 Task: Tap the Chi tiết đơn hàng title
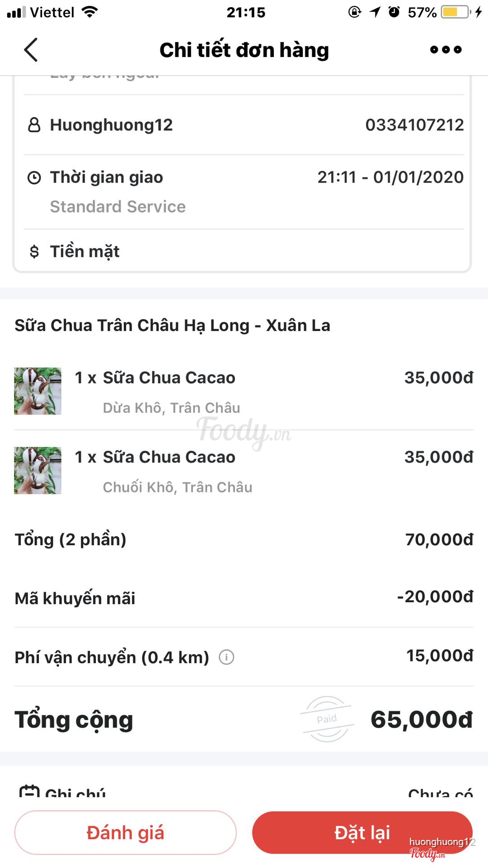click(x=244, y=50)
